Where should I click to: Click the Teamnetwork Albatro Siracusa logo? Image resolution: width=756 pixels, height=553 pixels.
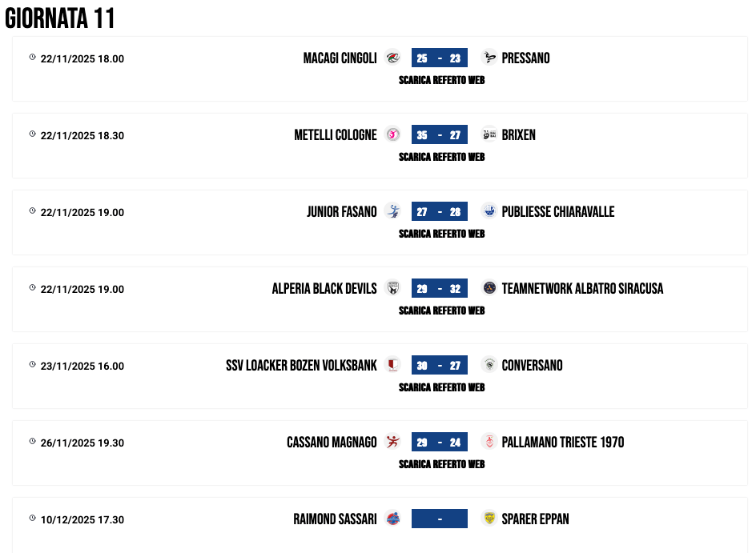pyautogui.click(x=489, y=288)
